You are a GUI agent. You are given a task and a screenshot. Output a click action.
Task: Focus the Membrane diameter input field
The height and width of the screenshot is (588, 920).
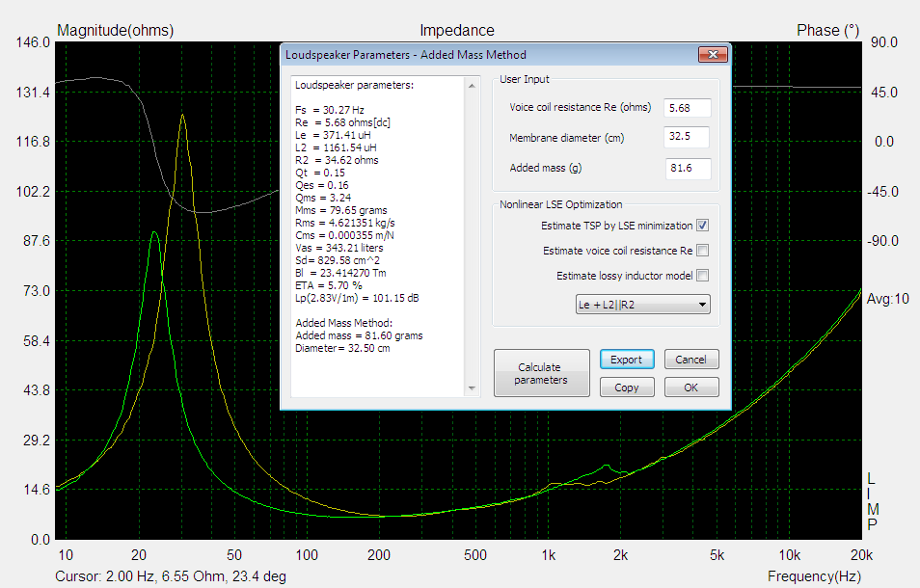click(x=687, y=137)
